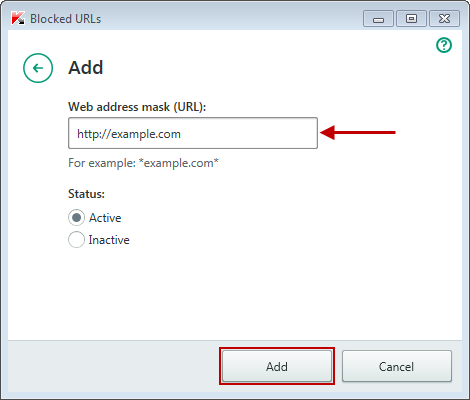Click the http://example.com text in the field
470x400 pixels.
click(x=129, y=134)
